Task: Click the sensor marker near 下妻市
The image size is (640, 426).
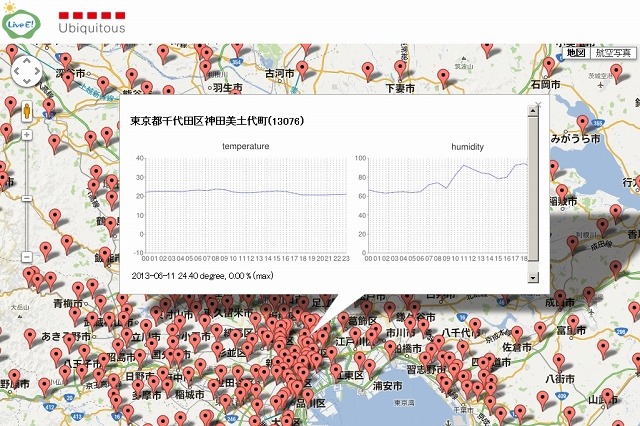Action: (x=399, y=68)
